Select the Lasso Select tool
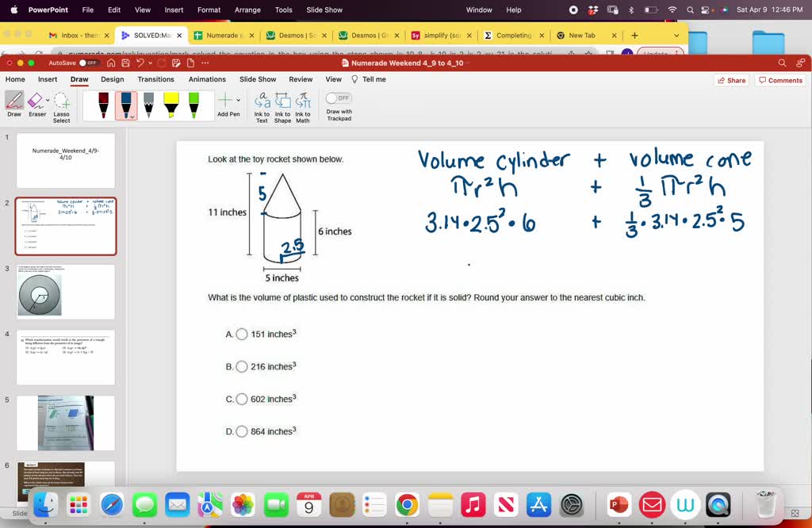 point(61,105)
